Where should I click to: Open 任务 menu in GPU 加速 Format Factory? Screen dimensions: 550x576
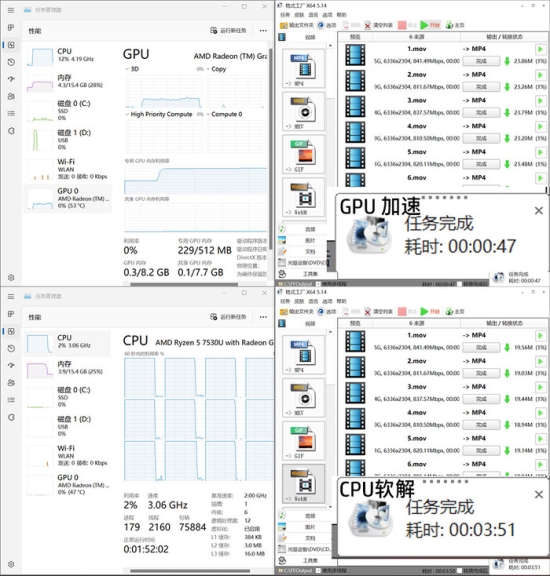click(285, 15)
